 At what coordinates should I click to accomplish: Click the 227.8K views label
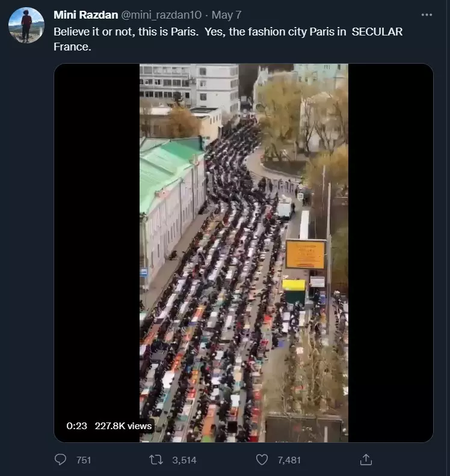(123, 426)
